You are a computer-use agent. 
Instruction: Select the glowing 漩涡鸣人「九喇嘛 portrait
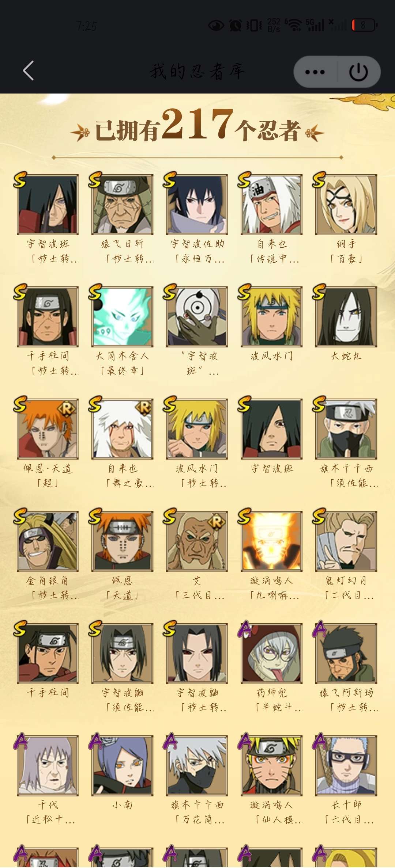pyautogui.click(x=272, y=541)
